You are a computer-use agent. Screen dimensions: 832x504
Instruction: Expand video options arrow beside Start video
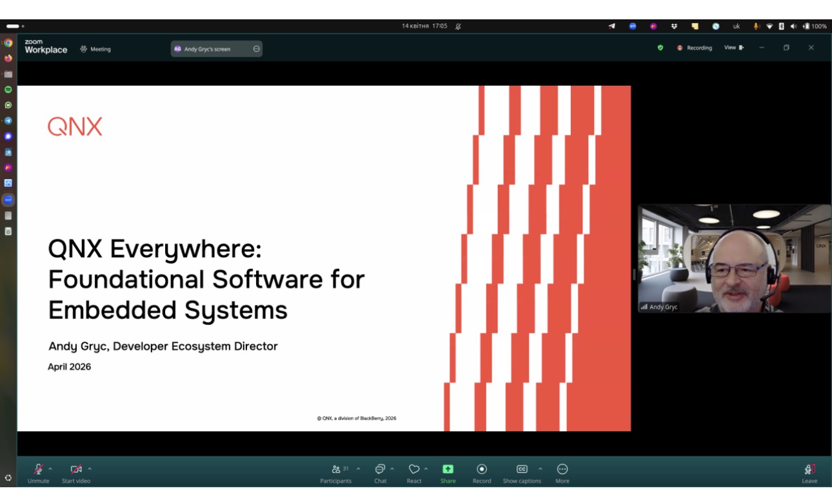(x=90, y=469)
